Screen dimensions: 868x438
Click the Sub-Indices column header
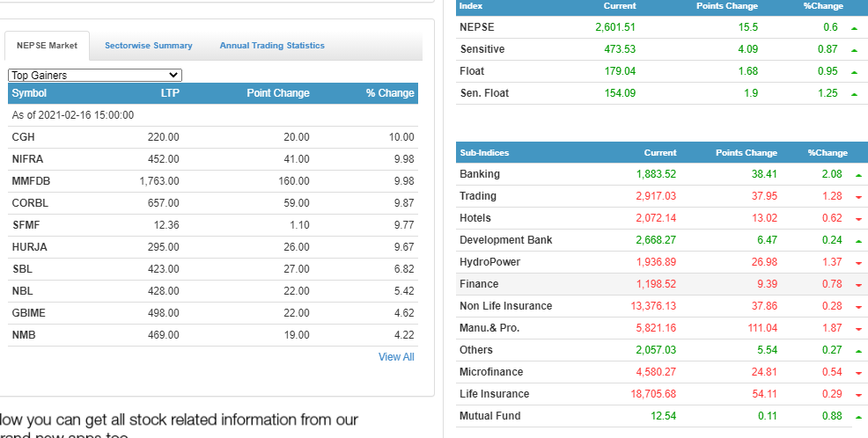pos(484,153)
